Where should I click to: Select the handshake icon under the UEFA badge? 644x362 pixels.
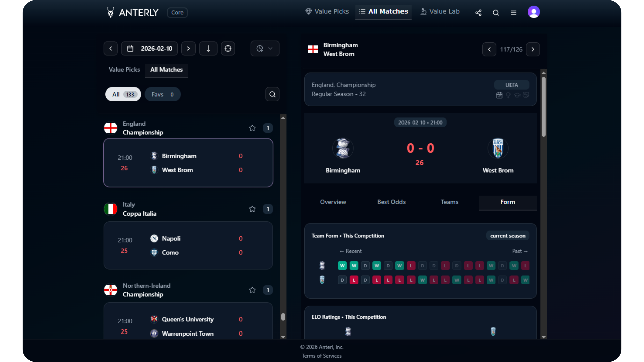[x=526, y=95]
